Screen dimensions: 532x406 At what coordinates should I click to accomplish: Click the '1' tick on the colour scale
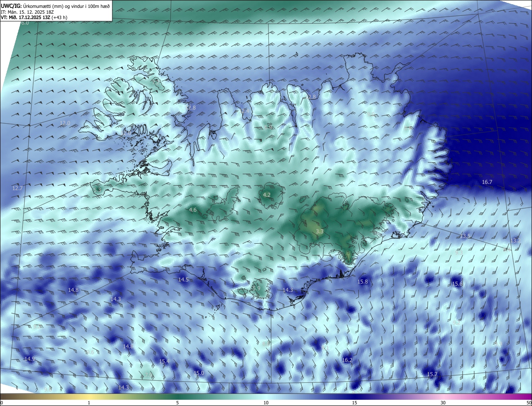(x=89, y=403)
